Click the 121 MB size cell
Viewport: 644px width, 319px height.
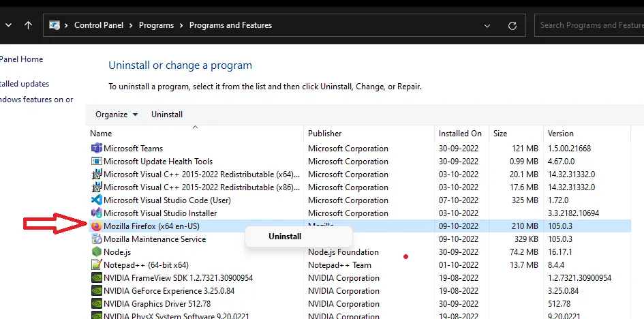[525, 148]
